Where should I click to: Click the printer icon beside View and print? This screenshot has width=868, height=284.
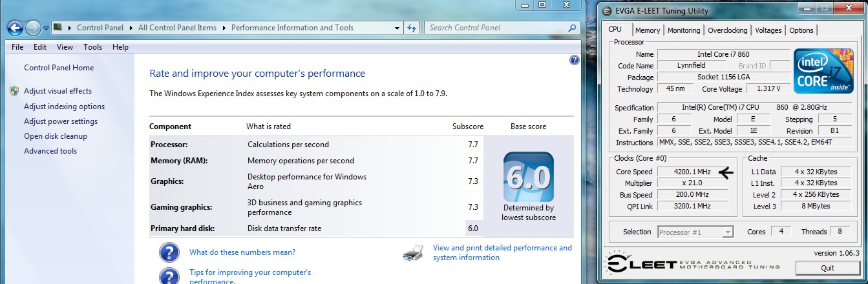[x=413, y=252]
